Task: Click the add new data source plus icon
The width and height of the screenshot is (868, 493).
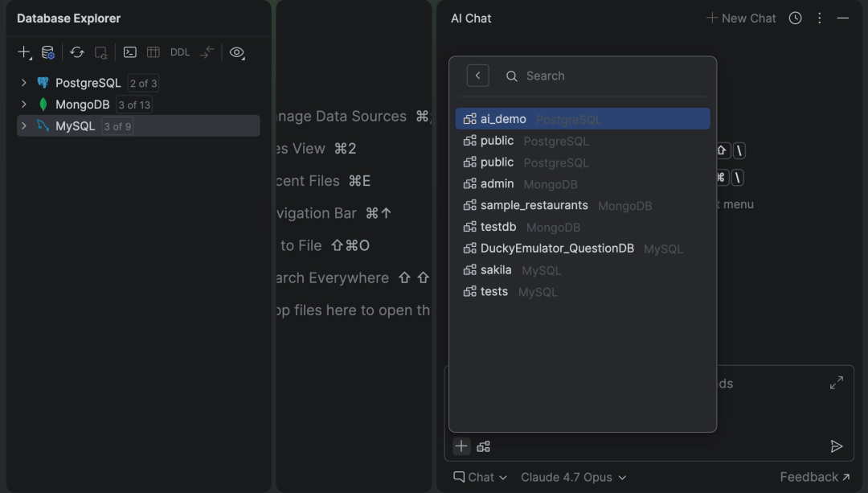Action: coord(24,52)
